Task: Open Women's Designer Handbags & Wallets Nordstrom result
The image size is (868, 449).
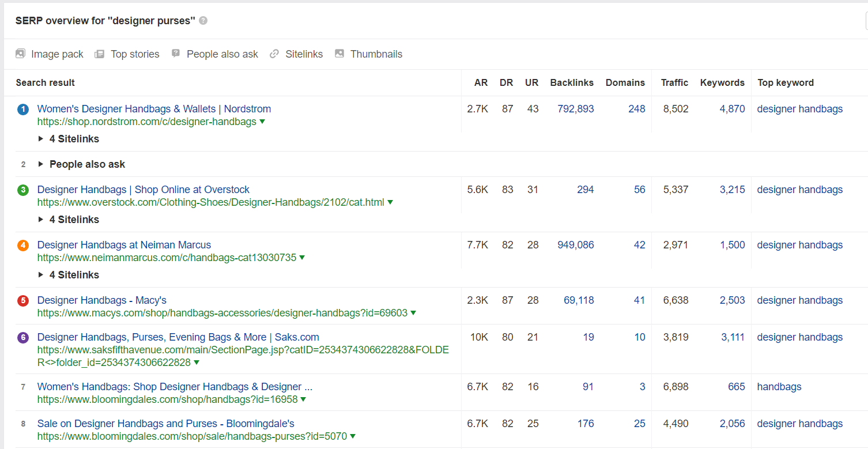Action: tap(154, 109)
